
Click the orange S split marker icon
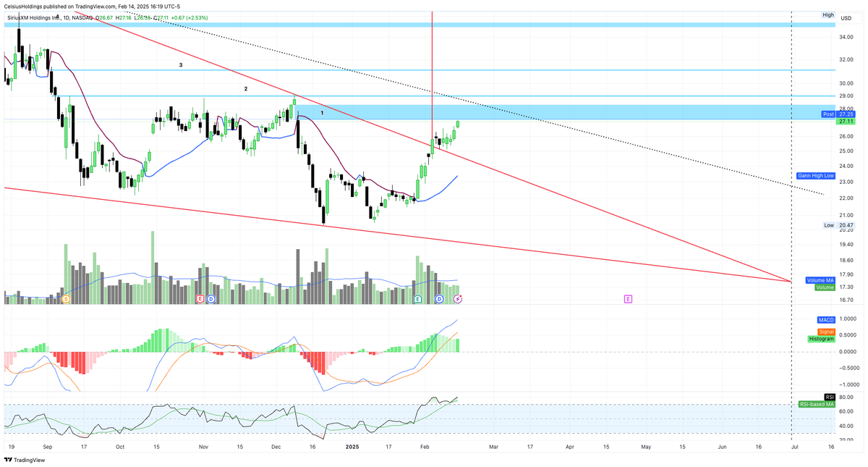coord(66,298)
